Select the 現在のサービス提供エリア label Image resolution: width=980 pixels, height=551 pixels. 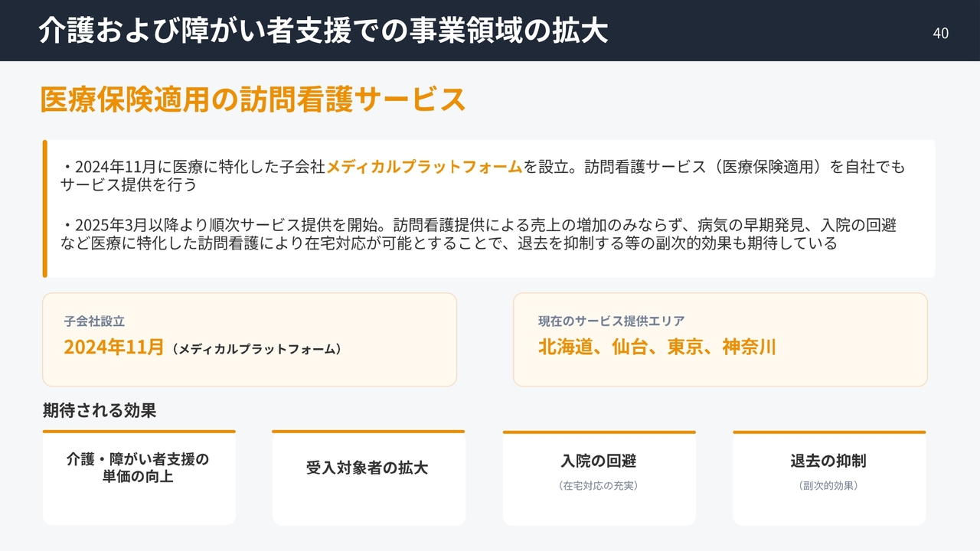point(612,321)
